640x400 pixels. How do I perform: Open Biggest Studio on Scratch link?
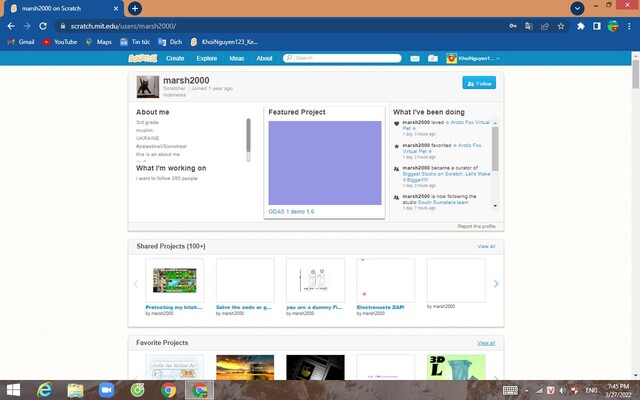(x=447, y=177)
